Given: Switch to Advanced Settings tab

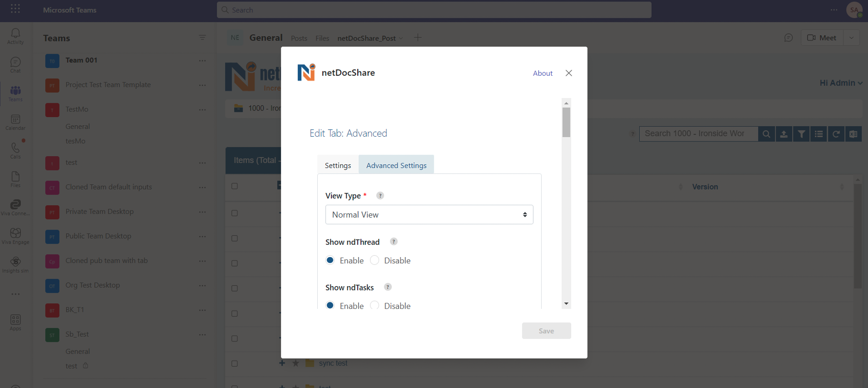Looking at the screenshot, I should (x=396, y=165).
